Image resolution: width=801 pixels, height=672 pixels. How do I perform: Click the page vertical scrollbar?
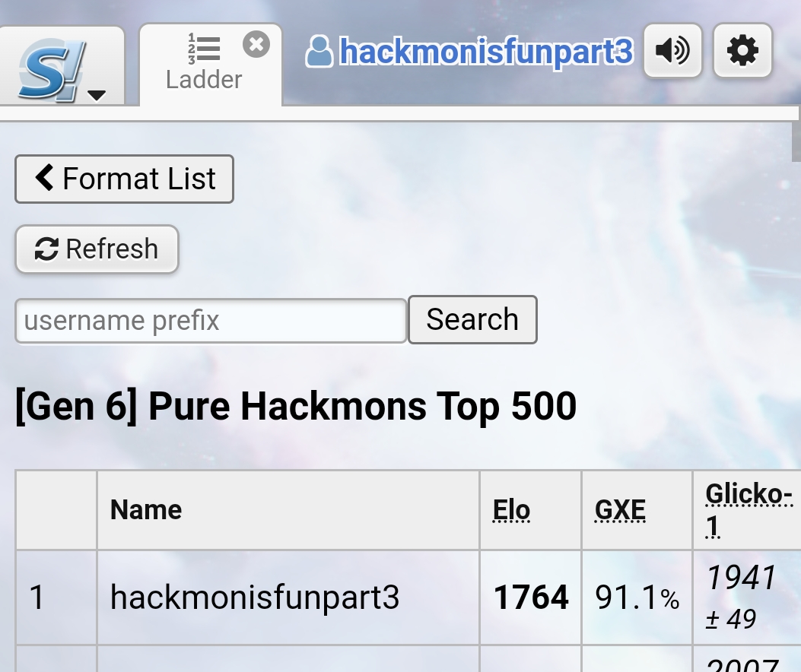pos(796,141)
